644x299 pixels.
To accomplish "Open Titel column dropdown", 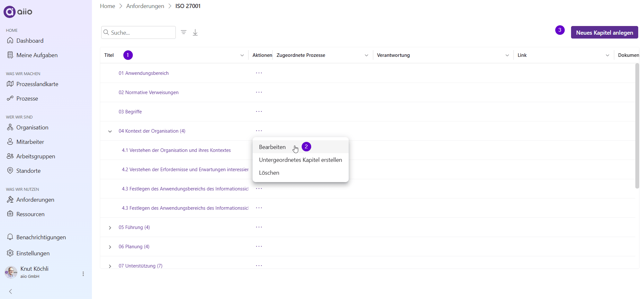I will click(242, 55).
